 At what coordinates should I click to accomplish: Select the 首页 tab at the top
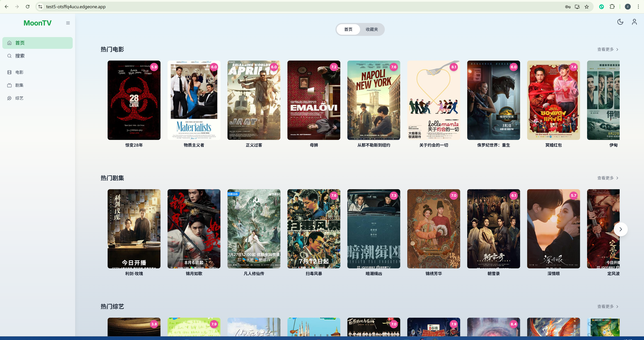348,30
